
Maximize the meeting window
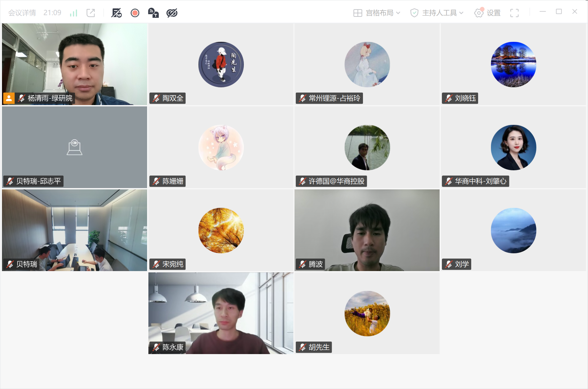point(559,12)
